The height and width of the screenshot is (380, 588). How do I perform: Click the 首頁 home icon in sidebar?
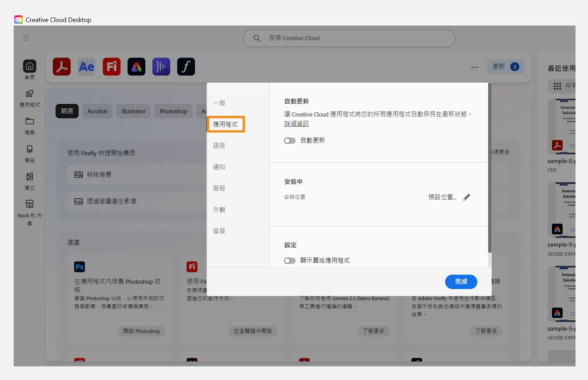(30, 66)
